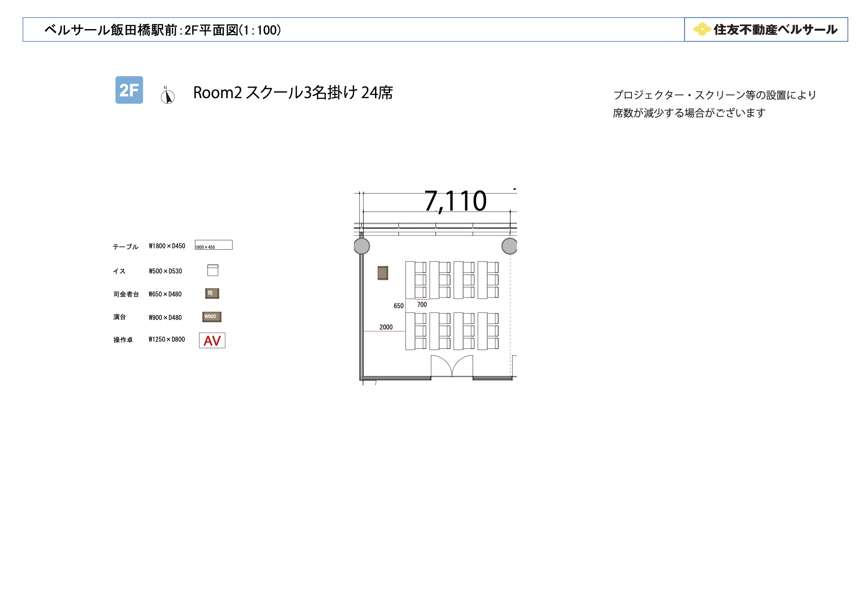Select the title ベルサール飯田橋駅前:2F平面図(1:100)

(x=163, y=30)
